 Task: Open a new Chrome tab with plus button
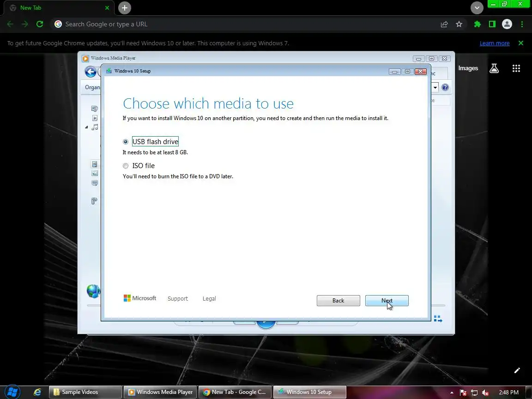[x=125, y=8]
